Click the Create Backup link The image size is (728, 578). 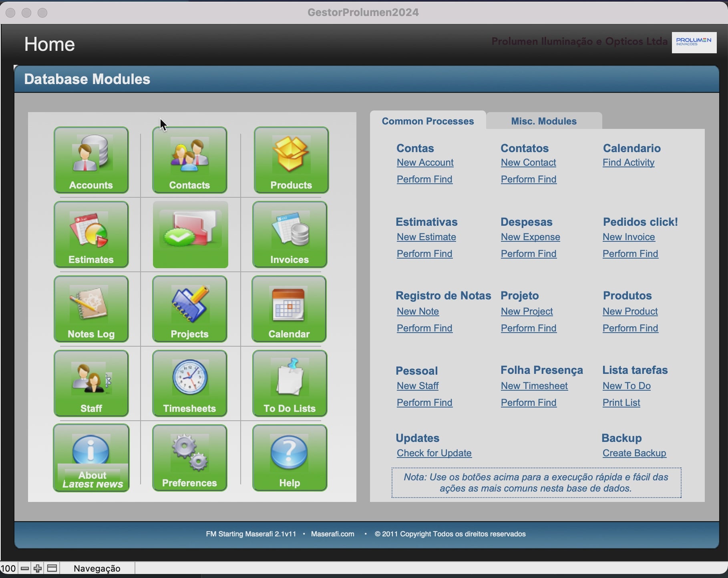pos(634,453)
